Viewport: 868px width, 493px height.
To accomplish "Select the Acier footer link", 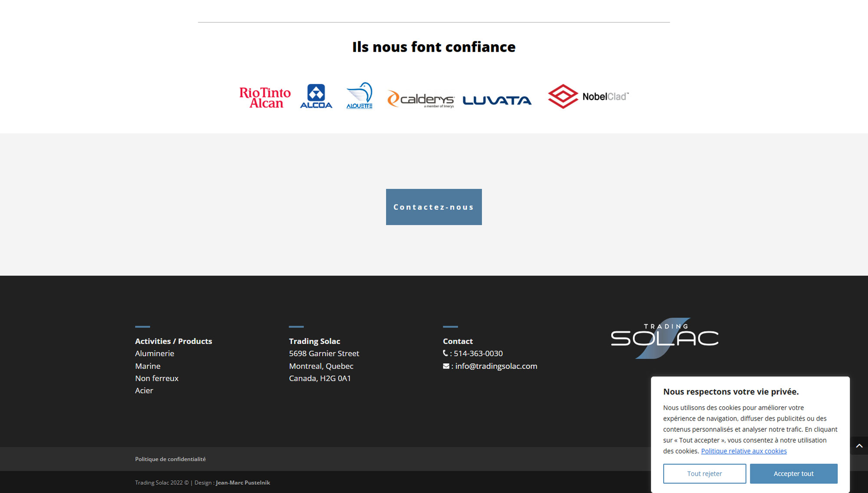I will click(144, 390).
